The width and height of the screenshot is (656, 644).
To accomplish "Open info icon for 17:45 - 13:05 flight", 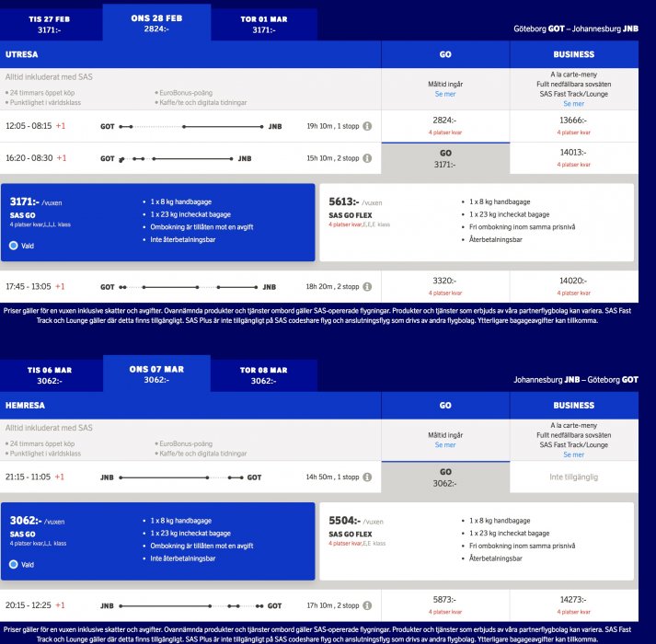I will coord(367,287).
